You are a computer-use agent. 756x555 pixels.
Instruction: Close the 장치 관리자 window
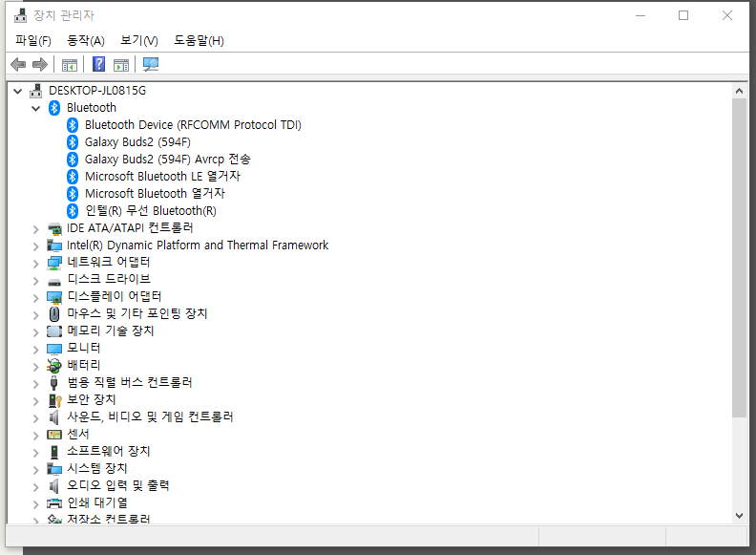727,16
